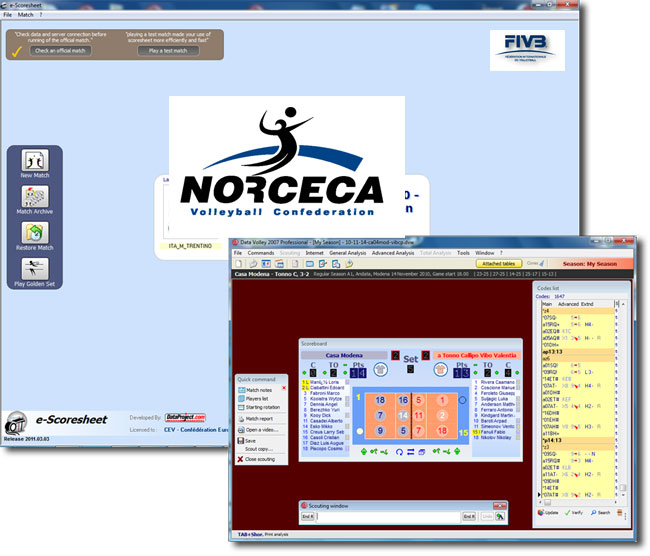Click the Restore Match icon
Viewport: 650px width, 556px height.
pos(35,233)
